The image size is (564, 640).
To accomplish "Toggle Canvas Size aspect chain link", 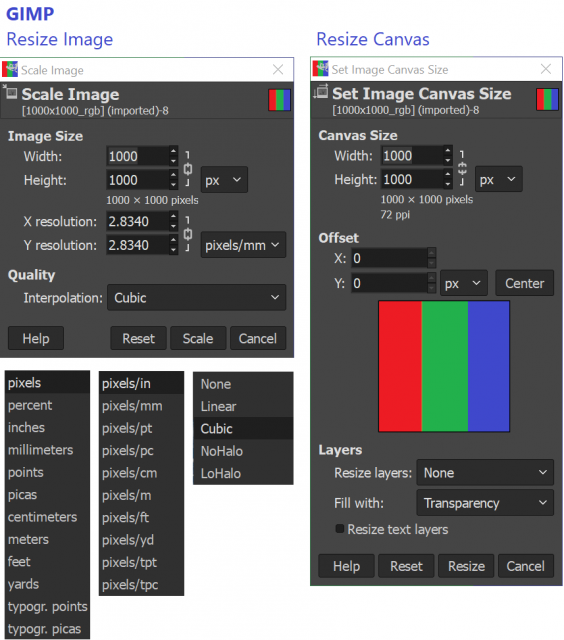I will pyautogui.click(x=462, y=168).
